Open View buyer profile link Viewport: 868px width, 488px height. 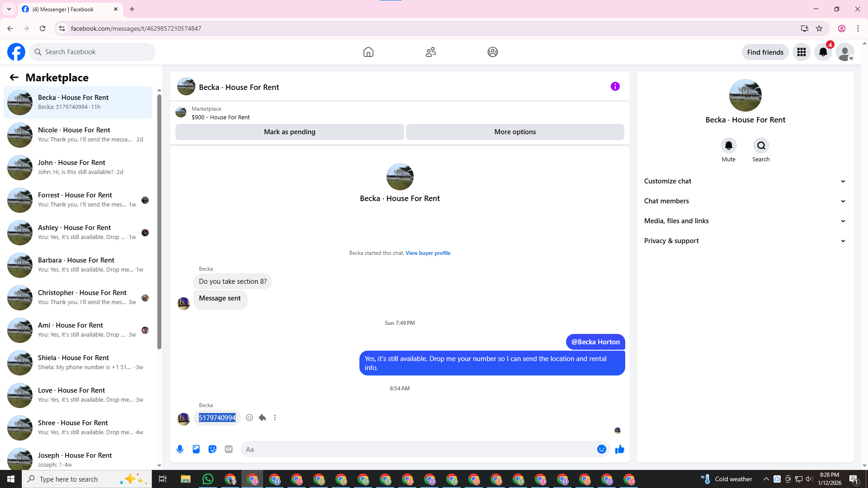[428, 253]
